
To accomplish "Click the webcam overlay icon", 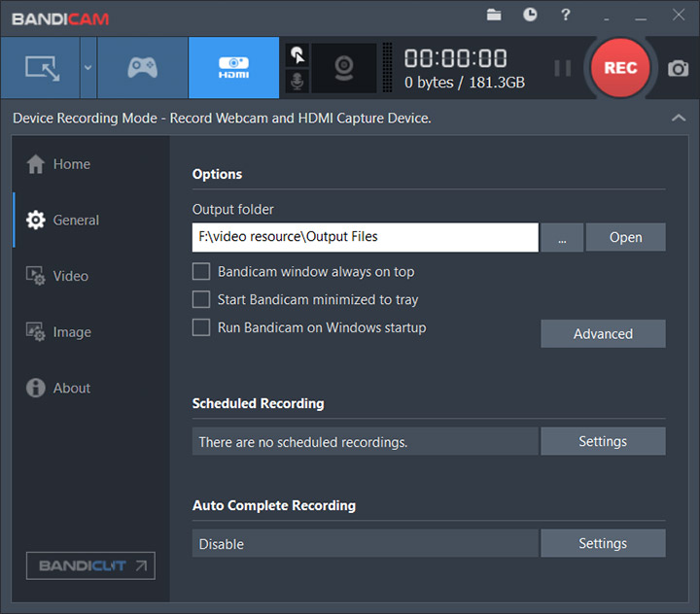I will click(x=343, y=68).
